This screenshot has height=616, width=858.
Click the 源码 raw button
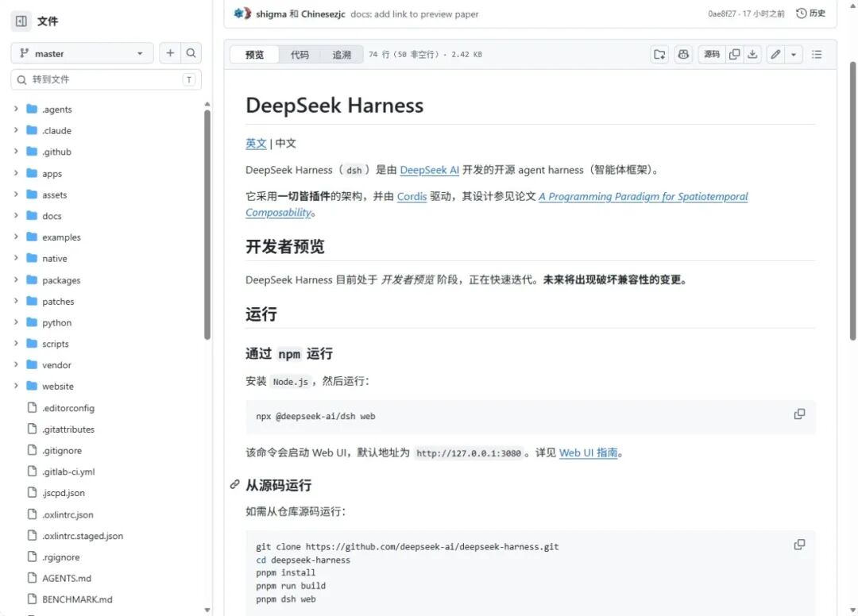point(712,54)
